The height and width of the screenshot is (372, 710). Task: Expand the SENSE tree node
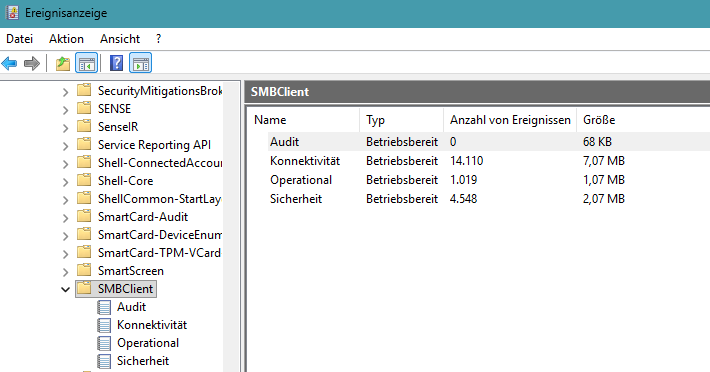point(65,110)
